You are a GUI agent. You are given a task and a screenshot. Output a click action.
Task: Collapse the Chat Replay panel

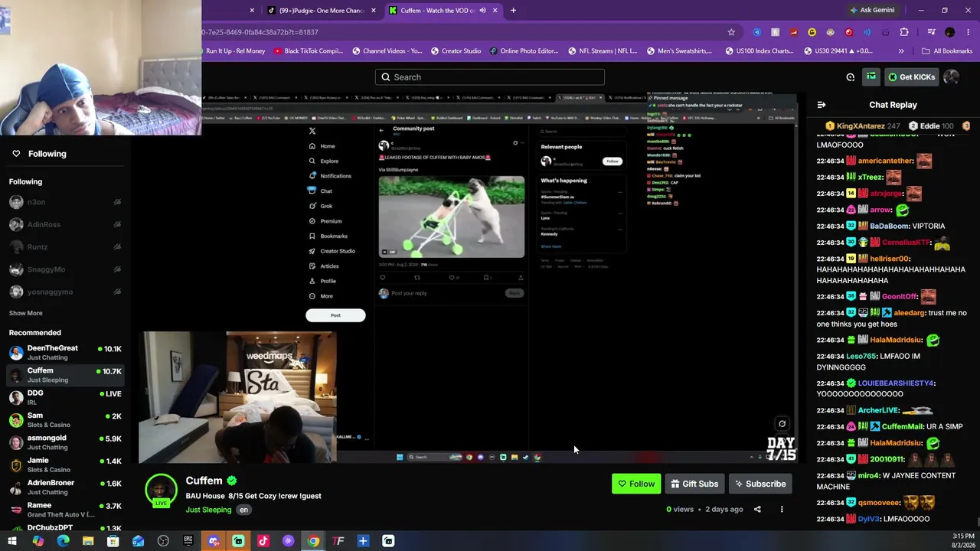[822, 105]
